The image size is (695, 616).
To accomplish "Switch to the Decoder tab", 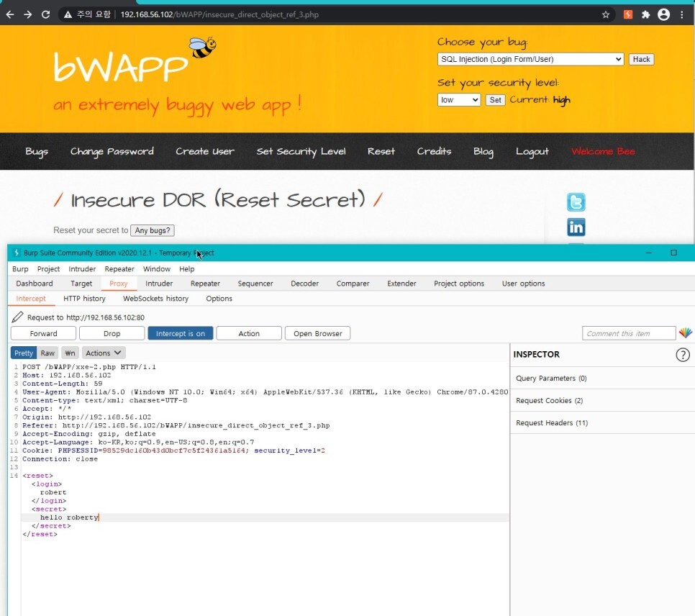I will pyautogui.click(x=304, y=284).
